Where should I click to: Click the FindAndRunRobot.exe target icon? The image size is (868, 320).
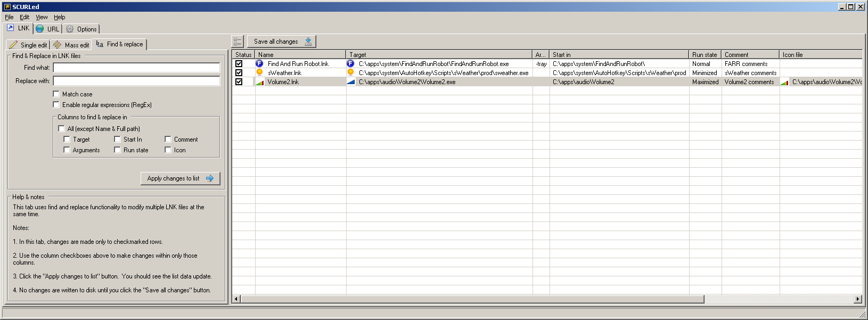coord(350,63)
